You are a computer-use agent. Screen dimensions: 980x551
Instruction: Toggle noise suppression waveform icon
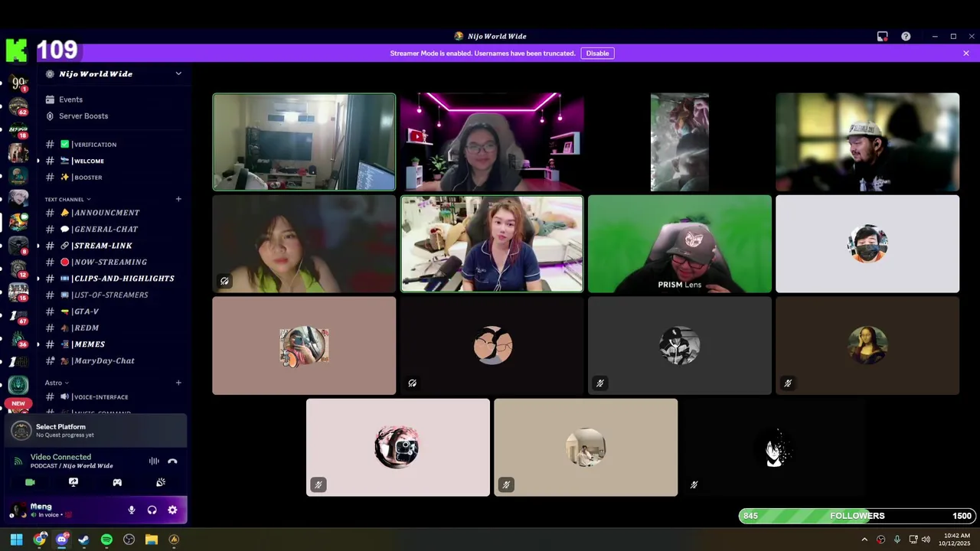154,461
